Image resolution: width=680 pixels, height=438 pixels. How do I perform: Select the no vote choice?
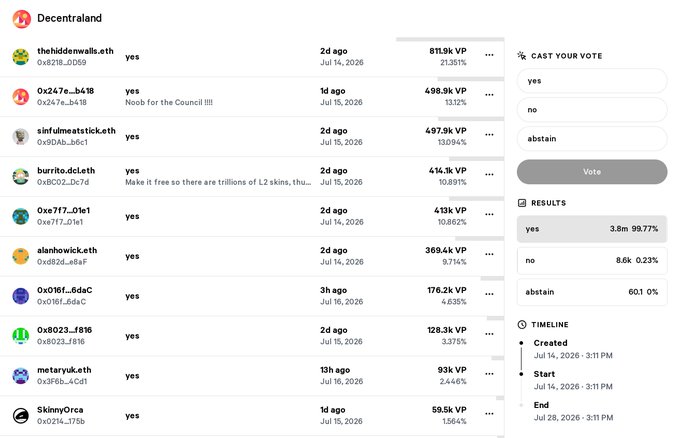click(x=592, y=110)
